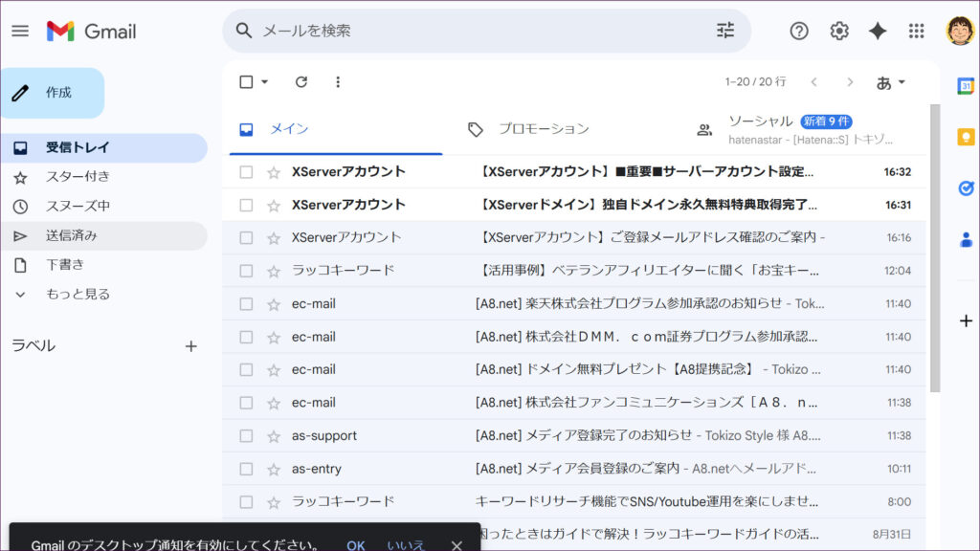Click the refresh inbox icon
Viewport: 980px width, 551px height.
tap(301, 82)
